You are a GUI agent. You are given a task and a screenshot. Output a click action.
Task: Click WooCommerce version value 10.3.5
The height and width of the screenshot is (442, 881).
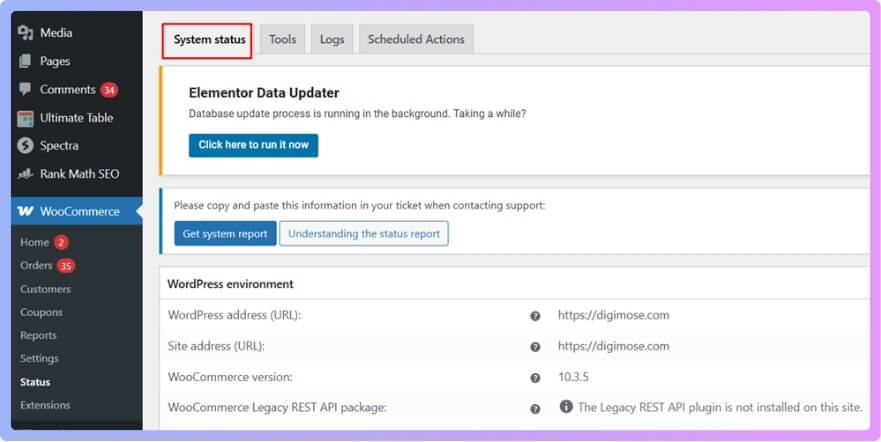(x=573, y=377)
